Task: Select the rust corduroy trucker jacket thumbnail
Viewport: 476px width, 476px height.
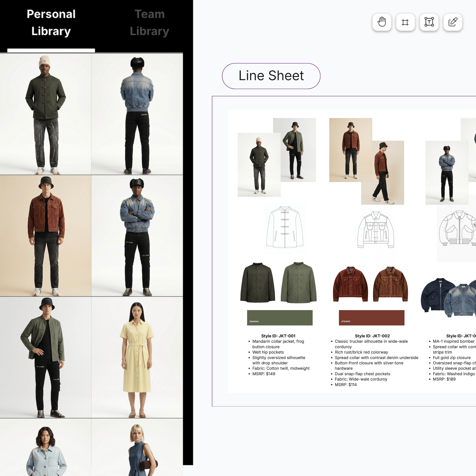Action: click(x=46, y=235)
